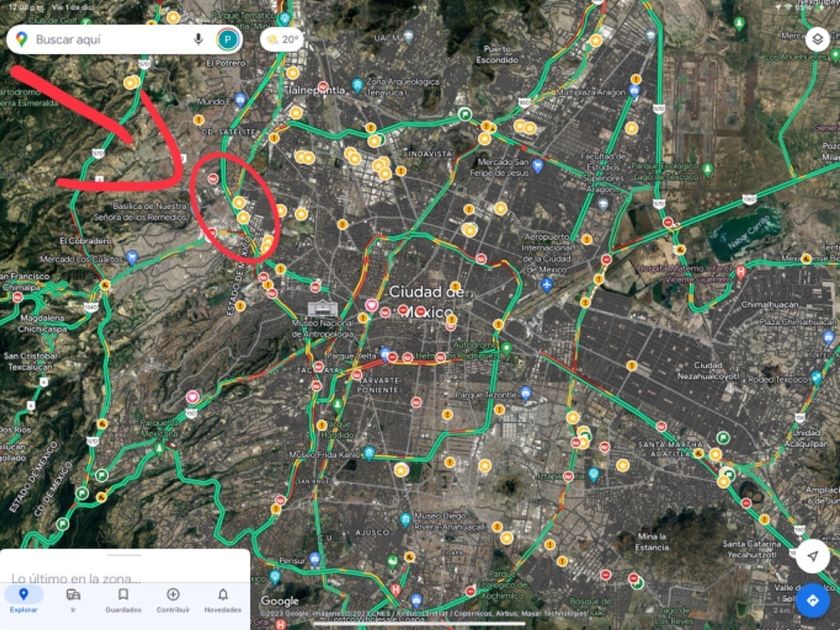This screenshot has width=840, height=630.
Task: Center map on my location arrow
Action: point(813,556)
